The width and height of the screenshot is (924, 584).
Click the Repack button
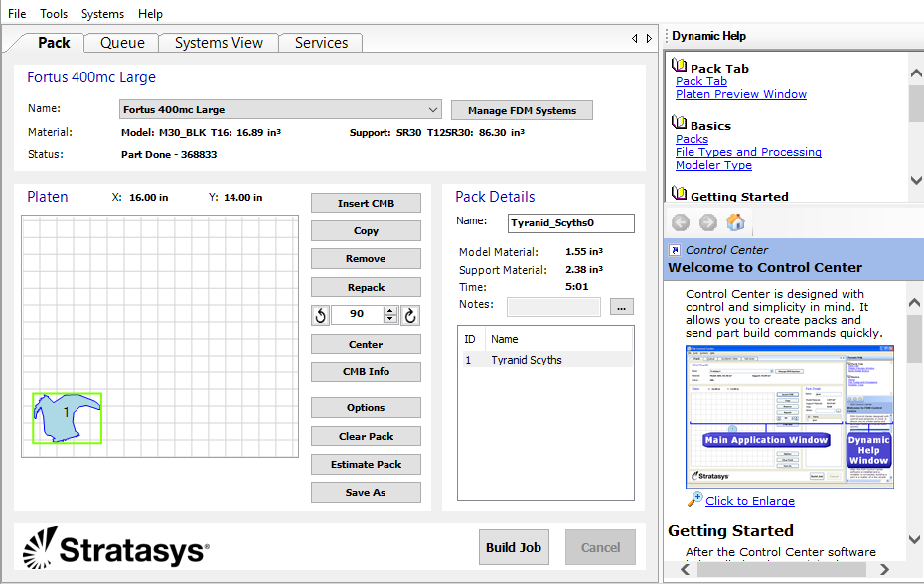click(366, 287)
